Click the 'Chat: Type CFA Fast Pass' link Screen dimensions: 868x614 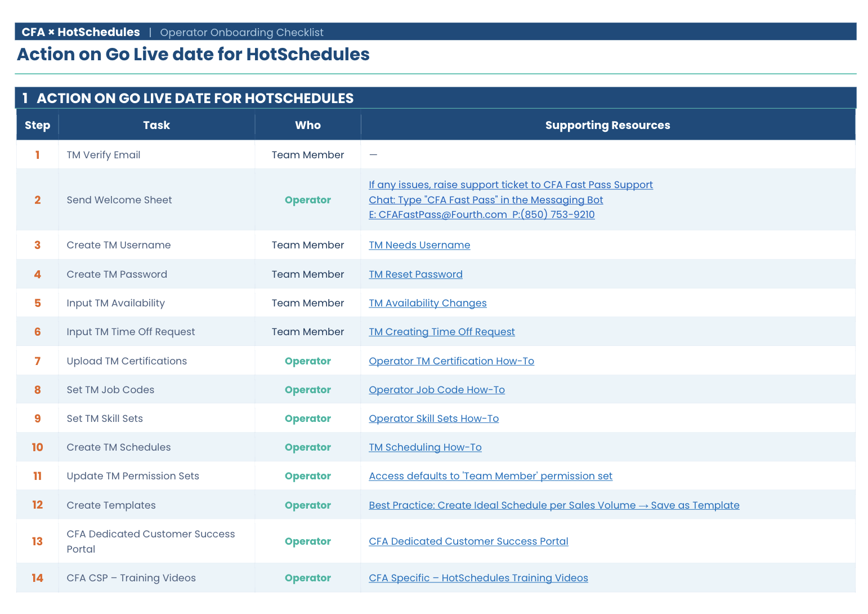[x=486, y=200]
